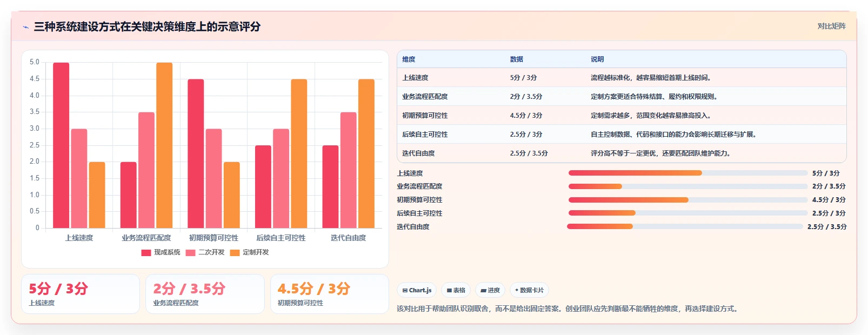Click description starting with 评分高不等于一定更优
The width and height of the screenshot is (868, 335).
662,153
